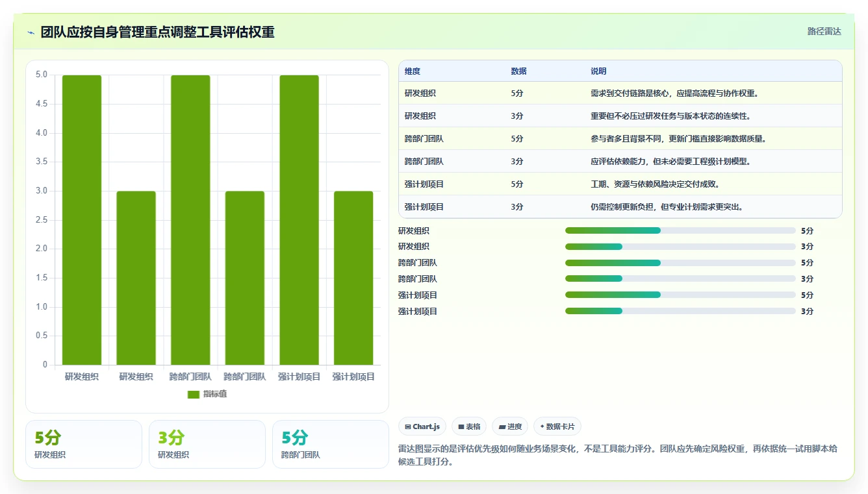Click the 强计划项目 5分 progress bar
The height and width of the screenshot is (494, 868).
[x=680, y=295]
